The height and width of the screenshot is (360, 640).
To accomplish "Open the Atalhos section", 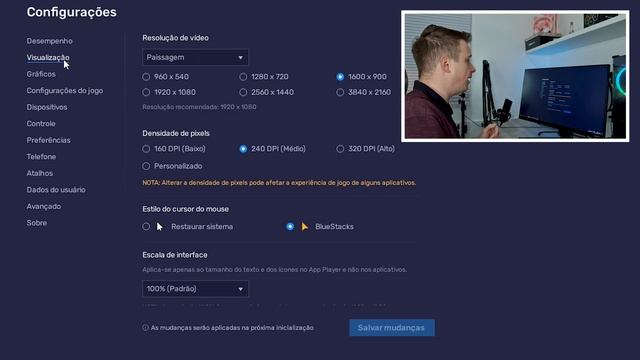I will (40, 173).
